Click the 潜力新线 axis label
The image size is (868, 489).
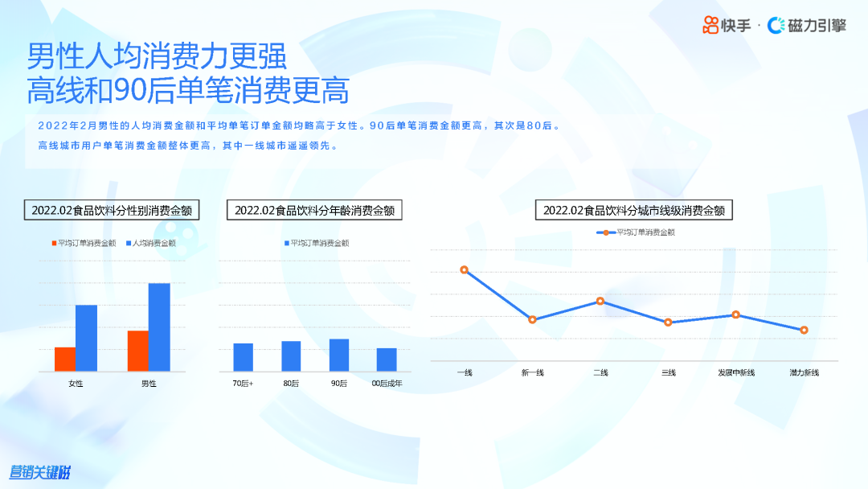pos(805,372)
